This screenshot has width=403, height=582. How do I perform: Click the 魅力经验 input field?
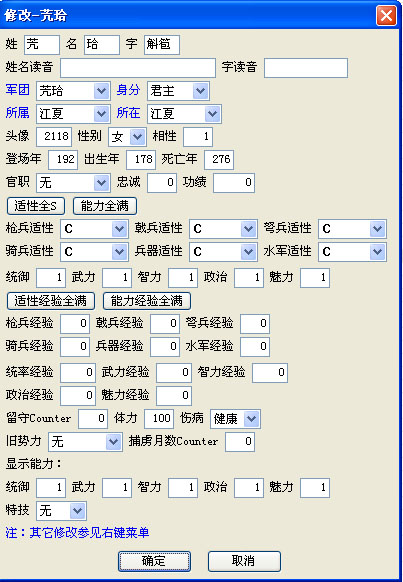pyautogui.click(x=174, y=396)
